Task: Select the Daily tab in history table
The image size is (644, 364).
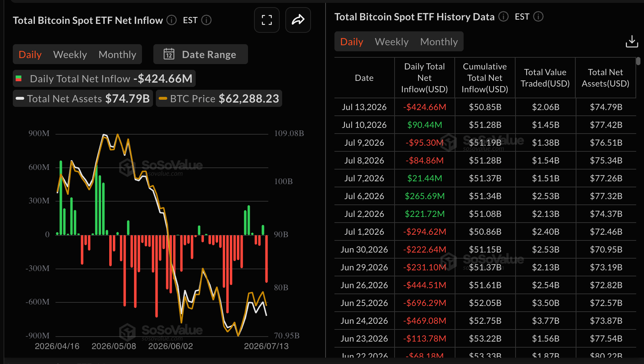Action: point(352,42)
